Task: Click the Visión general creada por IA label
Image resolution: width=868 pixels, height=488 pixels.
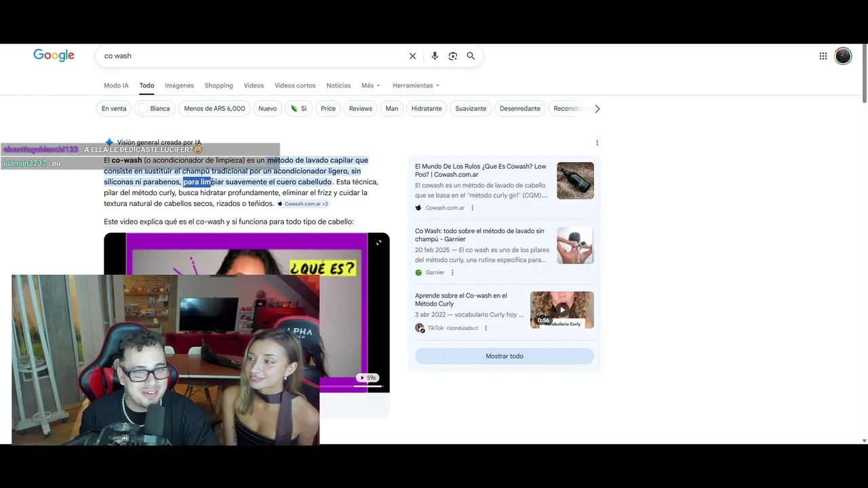Action: tap(159, 143)
